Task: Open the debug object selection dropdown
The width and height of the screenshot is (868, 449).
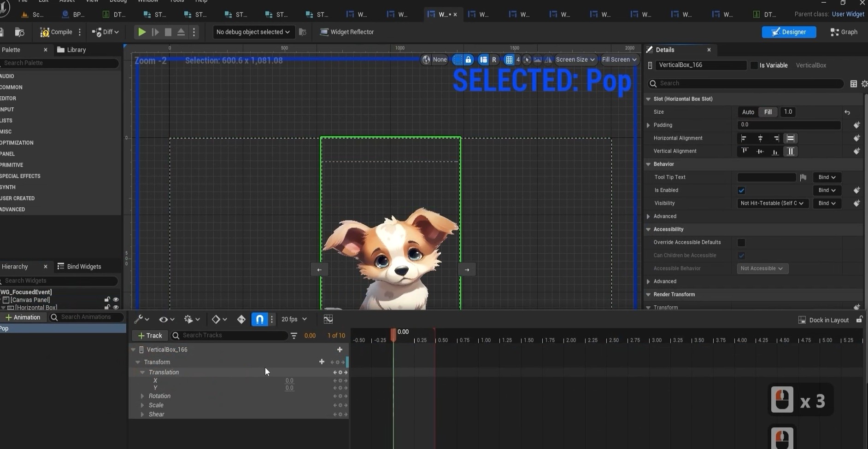Action: (252, 32)
